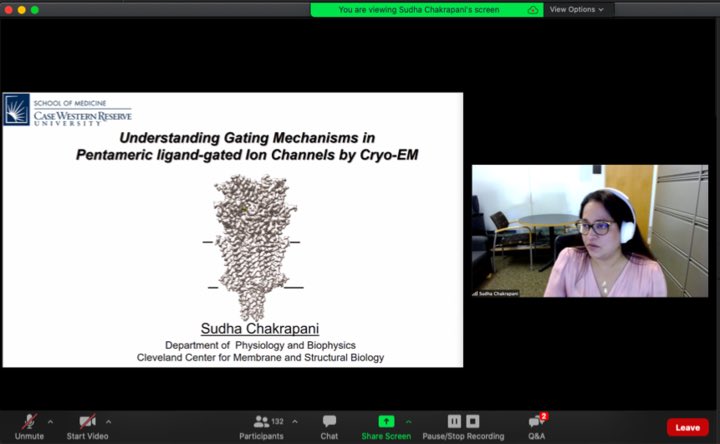Open the Chat panel
Image resolution: width=720 pixels, height=444 pixels.
click(329, 427)
